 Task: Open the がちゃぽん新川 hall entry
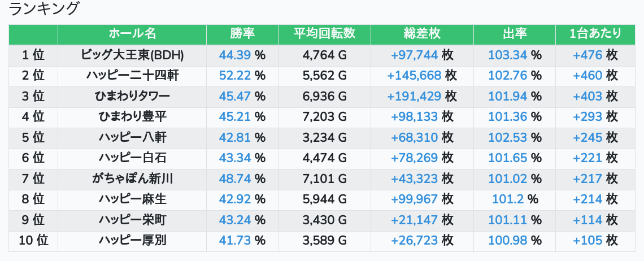132,179
